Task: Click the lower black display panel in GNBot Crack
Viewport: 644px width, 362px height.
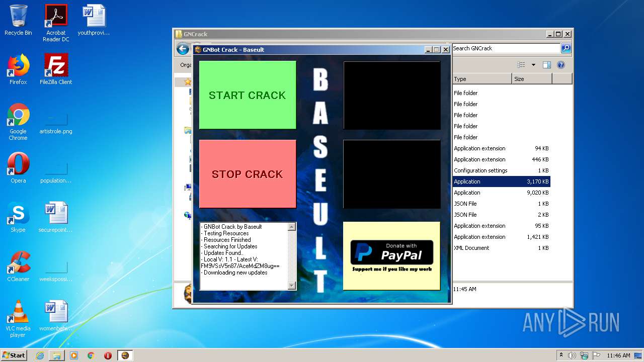Action: click(x=392, y=174)
